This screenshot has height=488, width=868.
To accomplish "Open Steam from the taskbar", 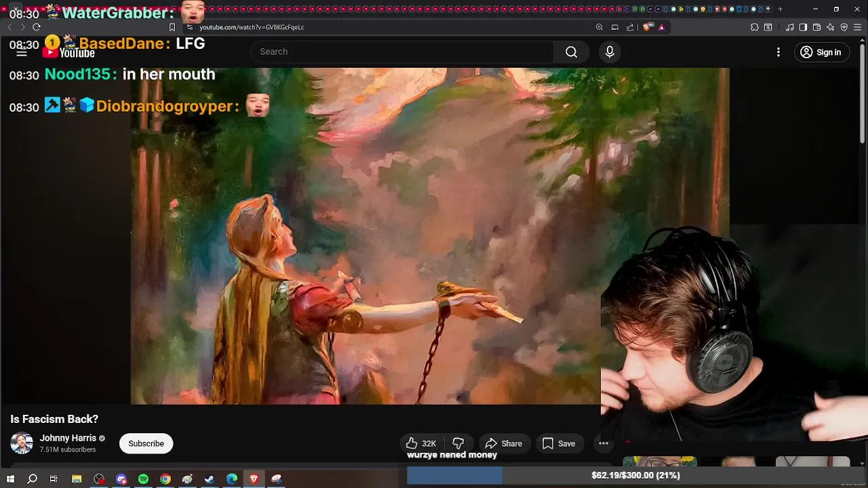I will tap(210, 479).
